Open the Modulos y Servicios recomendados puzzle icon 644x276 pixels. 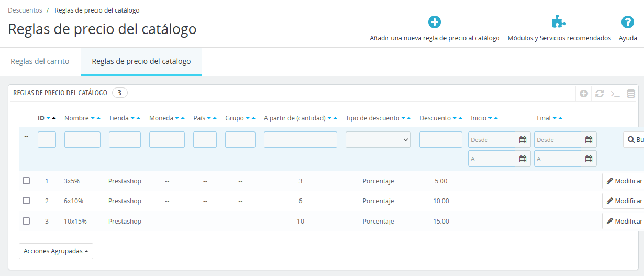pos(559,22)
